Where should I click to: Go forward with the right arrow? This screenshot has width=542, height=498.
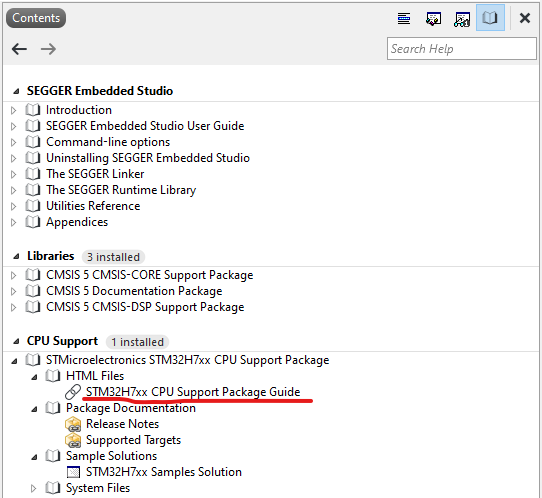click(48, 49)
